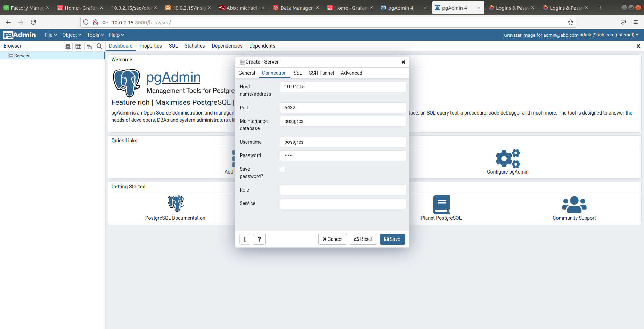This screenshot has height=329, width=644.
Task: Open the Dashboard tab
Action: click(x=121, y=46)
